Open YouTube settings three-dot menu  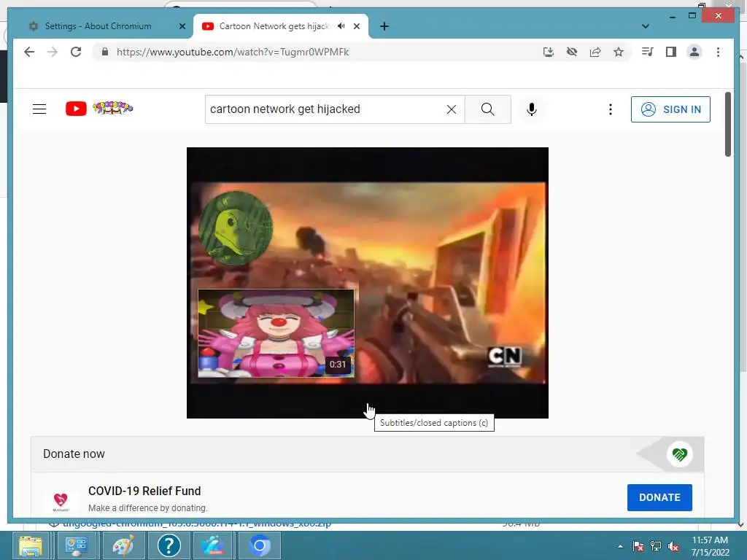point(611,109)
